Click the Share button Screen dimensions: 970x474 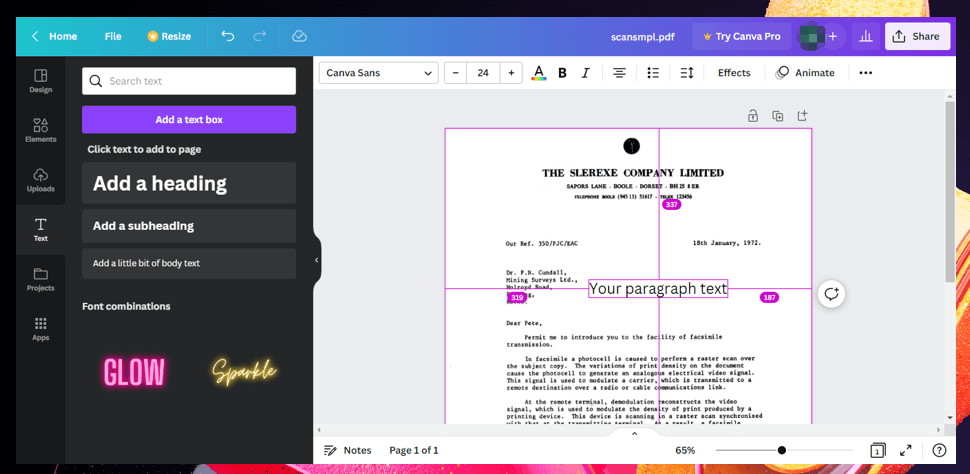(x=917, y=37)
